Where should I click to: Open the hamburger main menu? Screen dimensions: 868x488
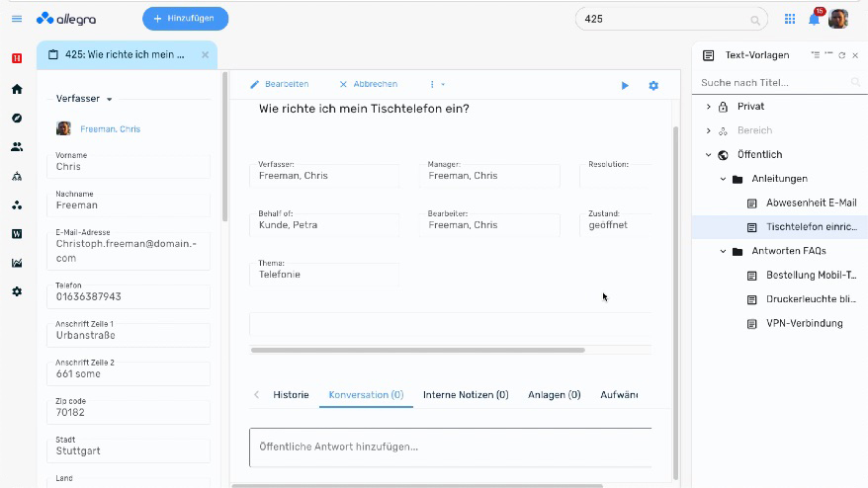(17, 19)
